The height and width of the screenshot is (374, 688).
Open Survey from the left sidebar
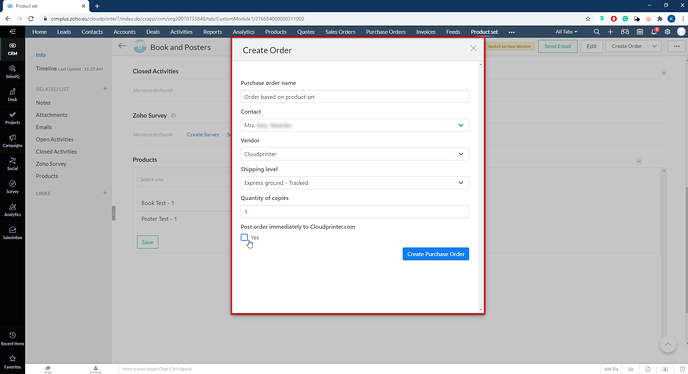tap(12, 187)
